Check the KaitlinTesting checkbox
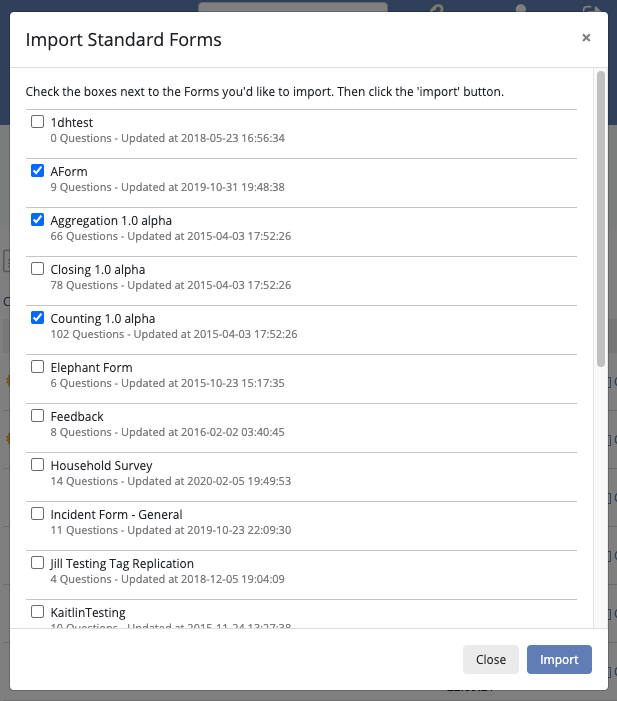 point(38,612)
